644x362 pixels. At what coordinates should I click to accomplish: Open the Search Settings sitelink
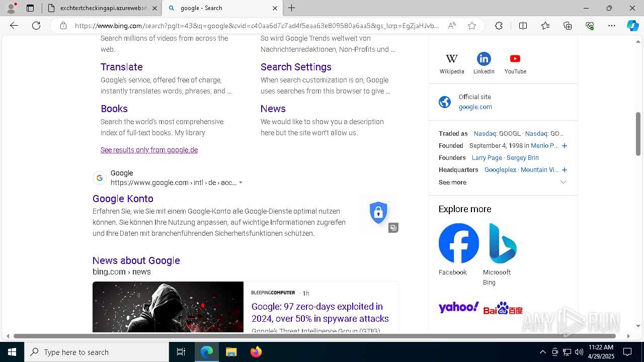296,67
